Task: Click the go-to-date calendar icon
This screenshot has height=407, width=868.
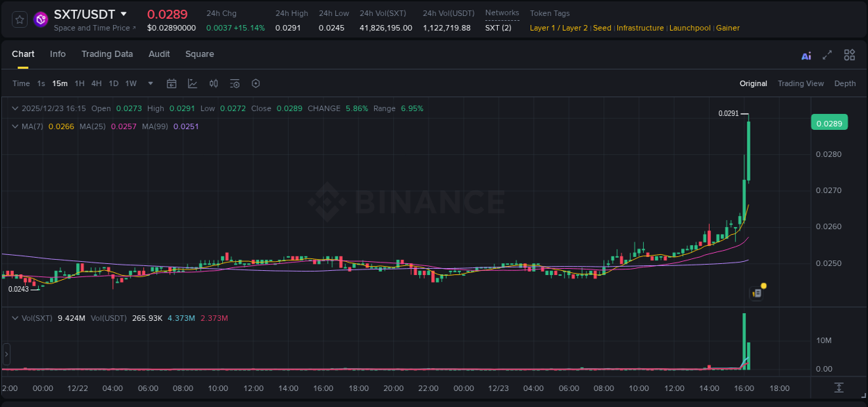Action: pyautogui.click(x=172, y=83)
